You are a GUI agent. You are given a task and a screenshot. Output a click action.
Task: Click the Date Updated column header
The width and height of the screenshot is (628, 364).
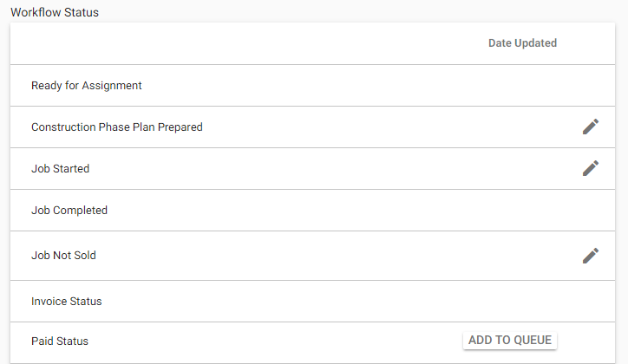tap(522, 42)
